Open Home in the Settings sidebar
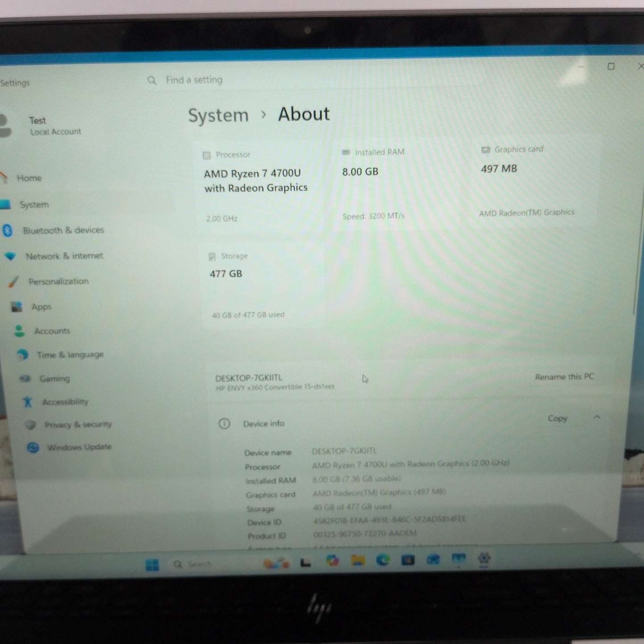This screenshot has height=644, width=644. pyautogui.click(x=29, y=178)
